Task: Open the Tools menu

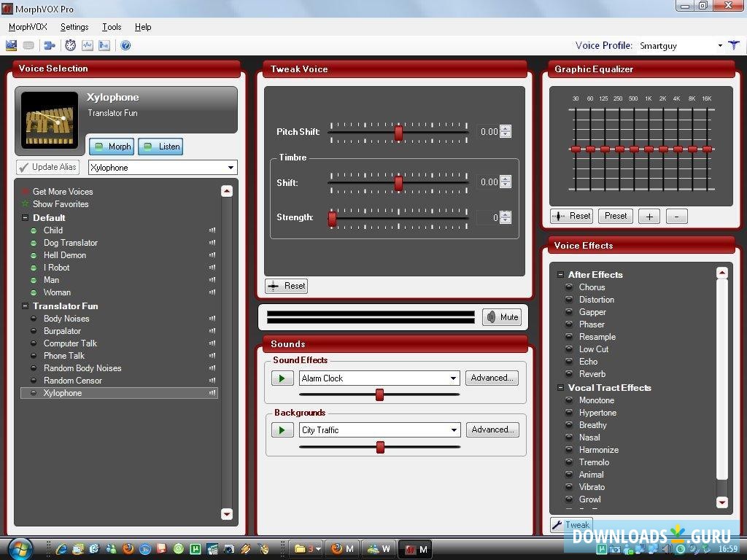Action: click(x=112, y=27)
